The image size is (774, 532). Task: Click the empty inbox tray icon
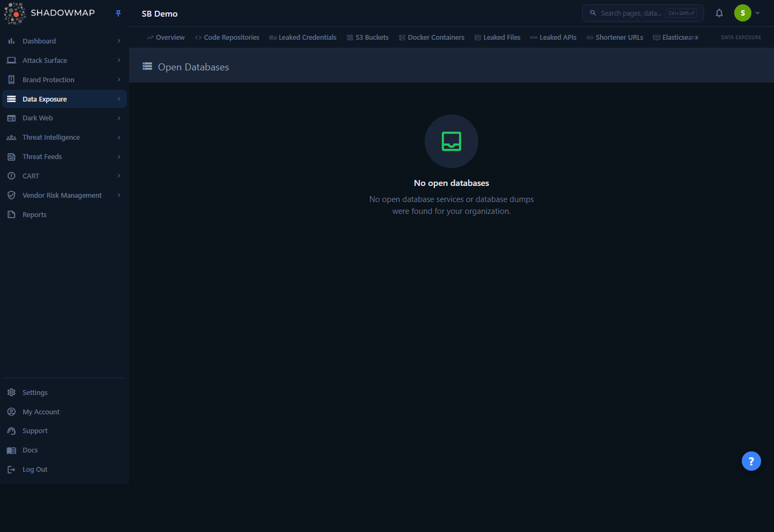(451, 141)
